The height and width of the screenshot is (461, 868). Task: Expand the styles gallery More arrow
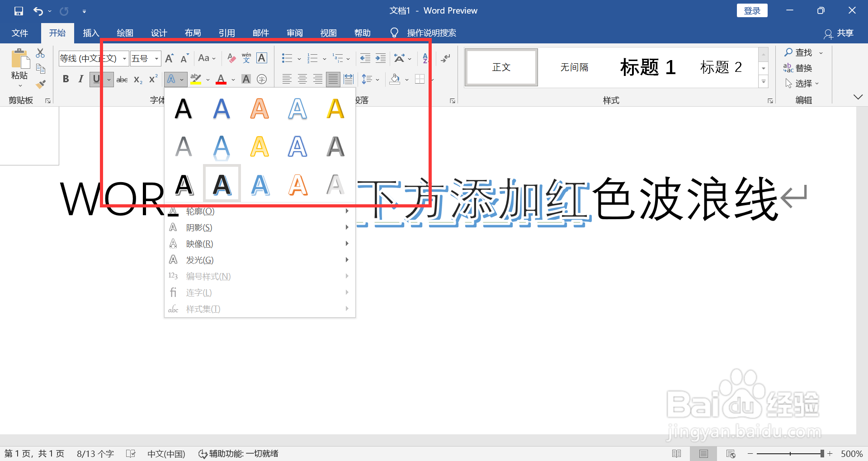pos(764,82)
